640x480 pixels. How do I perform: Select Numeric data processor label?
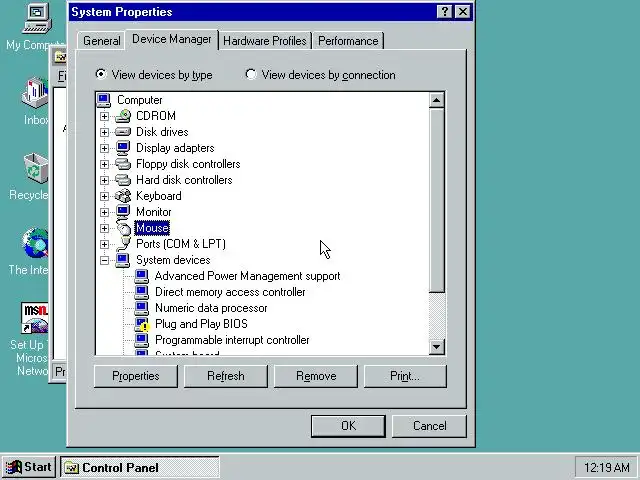pos(211,308)
